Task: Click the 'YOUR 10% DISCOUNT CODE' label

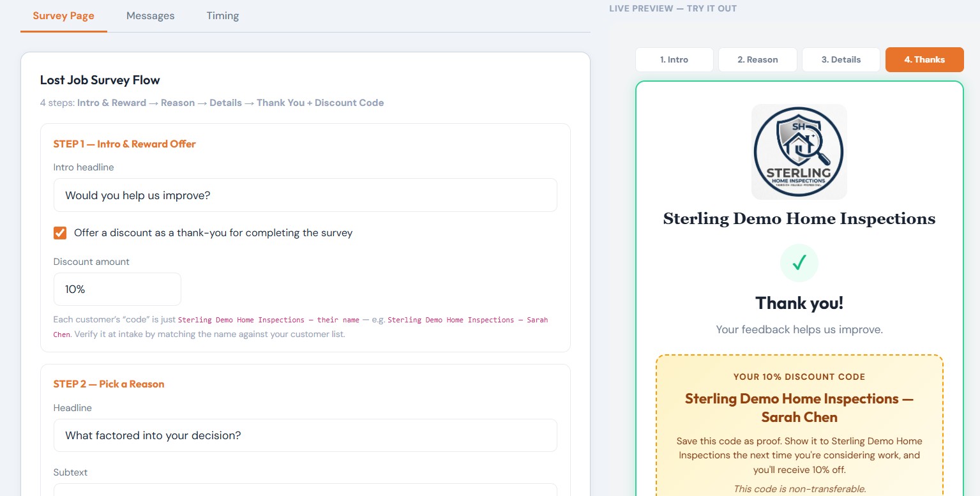Action: (x=799, y=377)
